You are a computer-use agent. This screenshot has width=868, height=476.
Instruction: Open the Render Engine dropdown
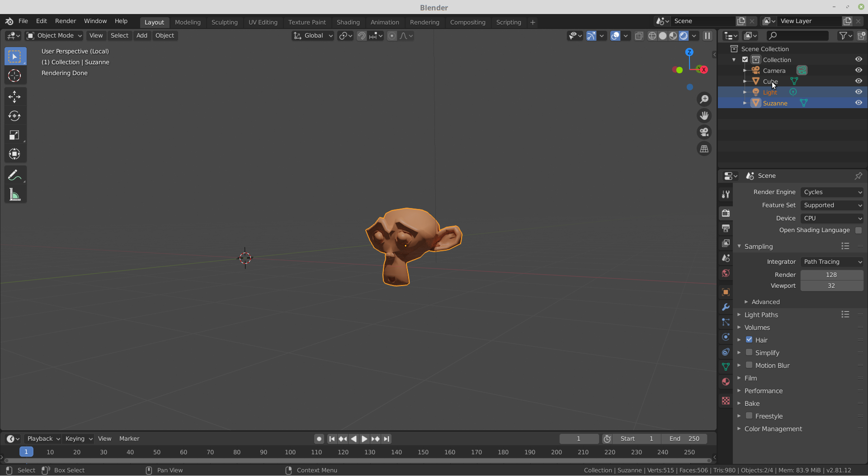click(832, 192)
